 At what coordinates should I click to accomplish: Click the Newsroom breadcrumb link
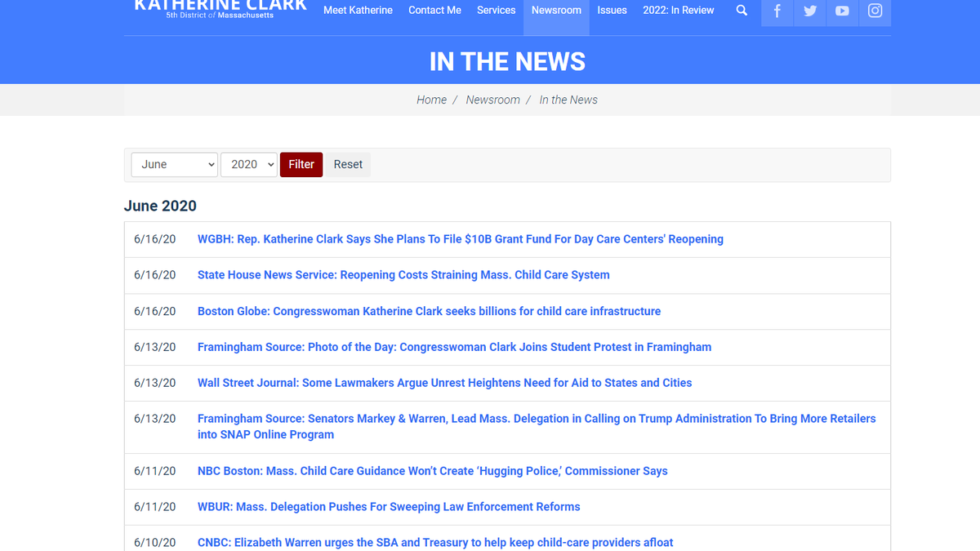point(492,100)
